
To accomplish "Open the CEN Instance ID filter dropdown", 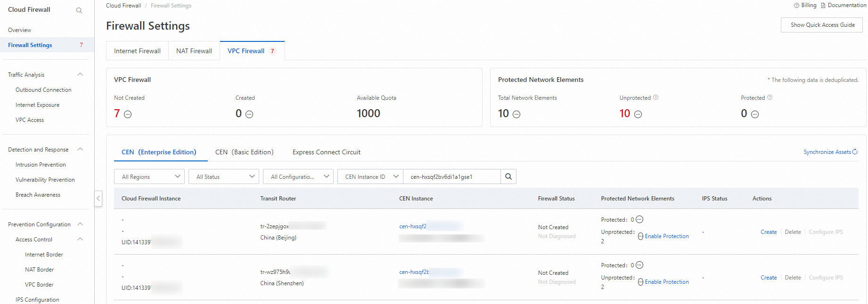I will [370, 177].
